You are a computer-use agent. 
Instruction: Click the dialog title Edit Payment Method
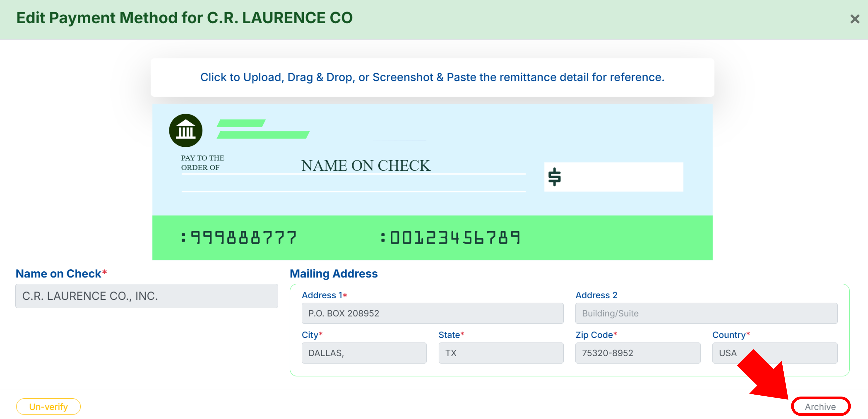(184, 18)
